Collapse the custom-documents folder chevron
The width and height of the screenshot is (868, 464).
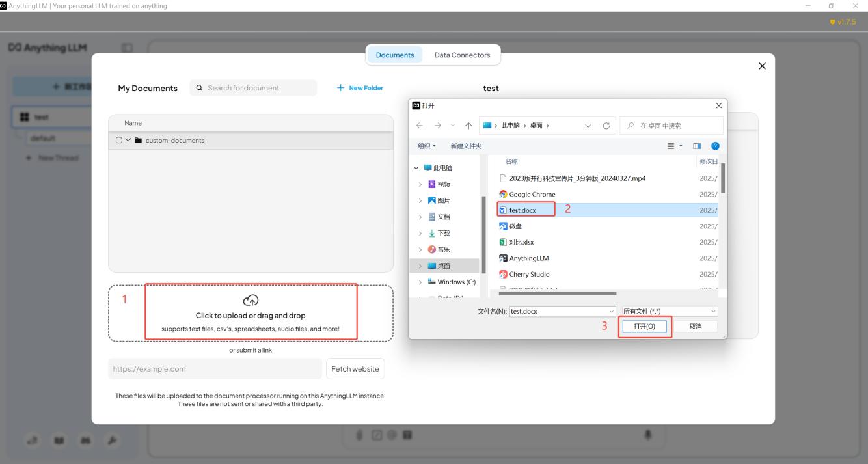coord(128,141)
